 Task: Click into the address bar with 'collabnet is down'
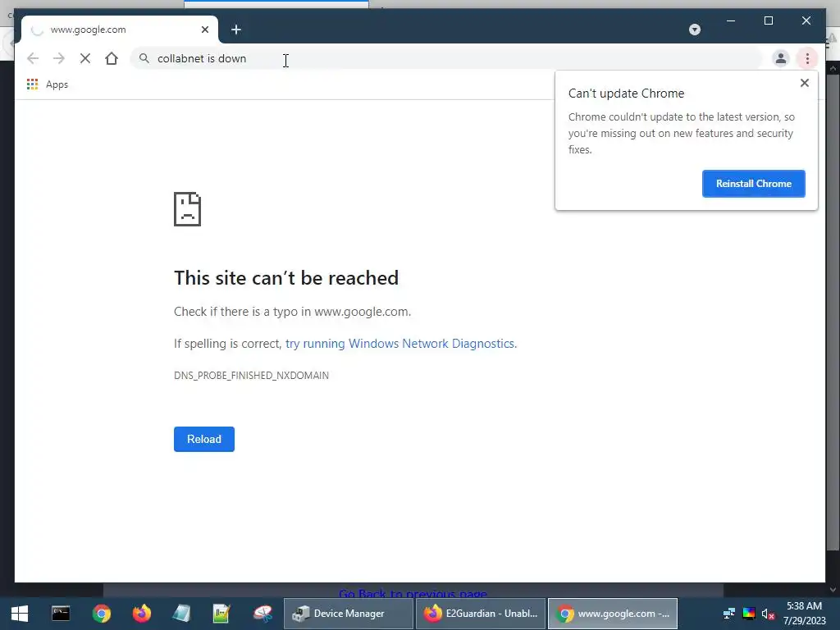point(446,58)
